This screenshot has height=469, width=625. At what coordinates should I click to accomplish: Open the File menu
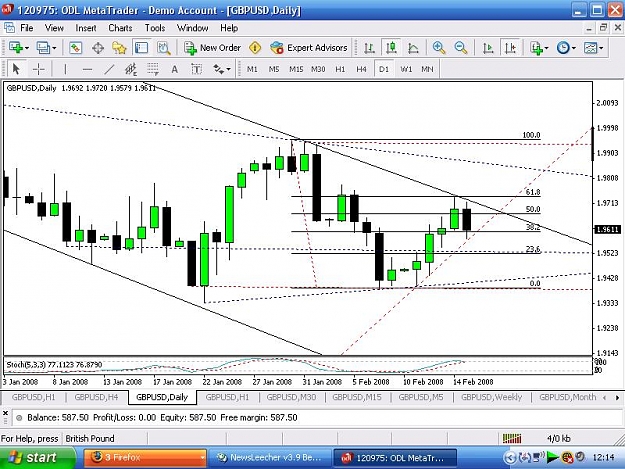tap(27, 28)
